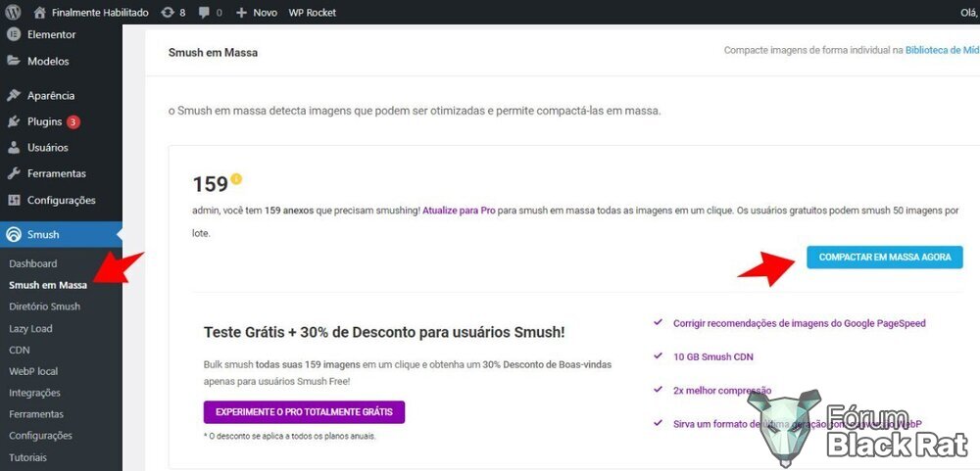Click the discount footnote about planos anuais
This screenshot has width=980, height=471.
coord(290,436)
